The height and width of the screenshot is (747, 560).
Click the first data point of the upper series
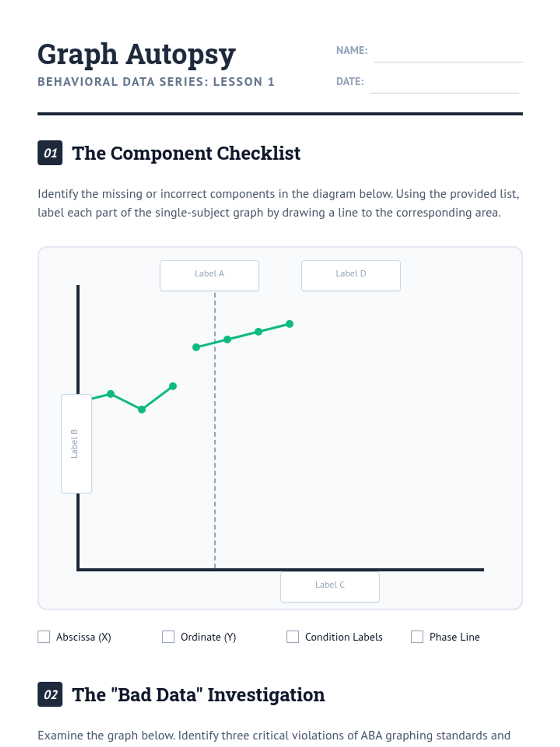tap(196, 347)
